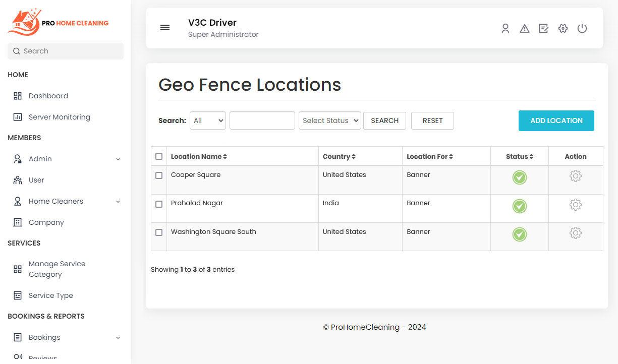Select Service Type from the sidebar
The width and height of the screenshot is (618, 364).
pos(51,295)
